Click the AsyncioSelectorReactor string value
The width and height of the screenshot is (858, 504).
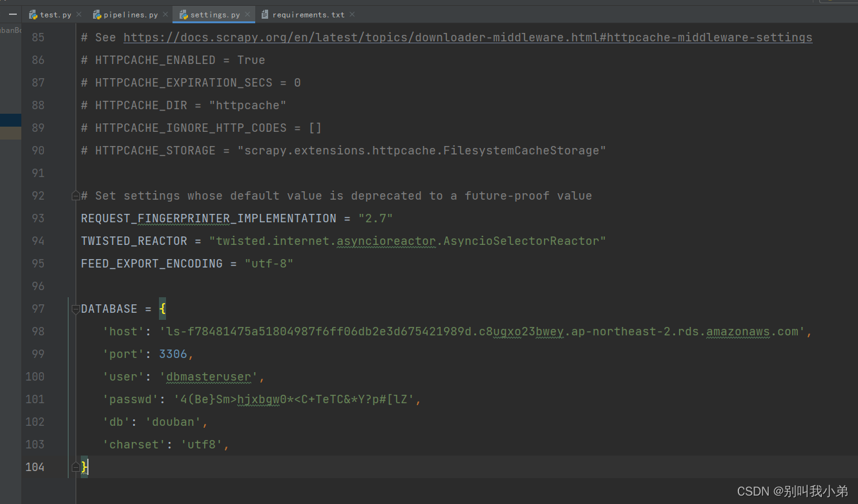pyautogui.click(x=408, y=241)
